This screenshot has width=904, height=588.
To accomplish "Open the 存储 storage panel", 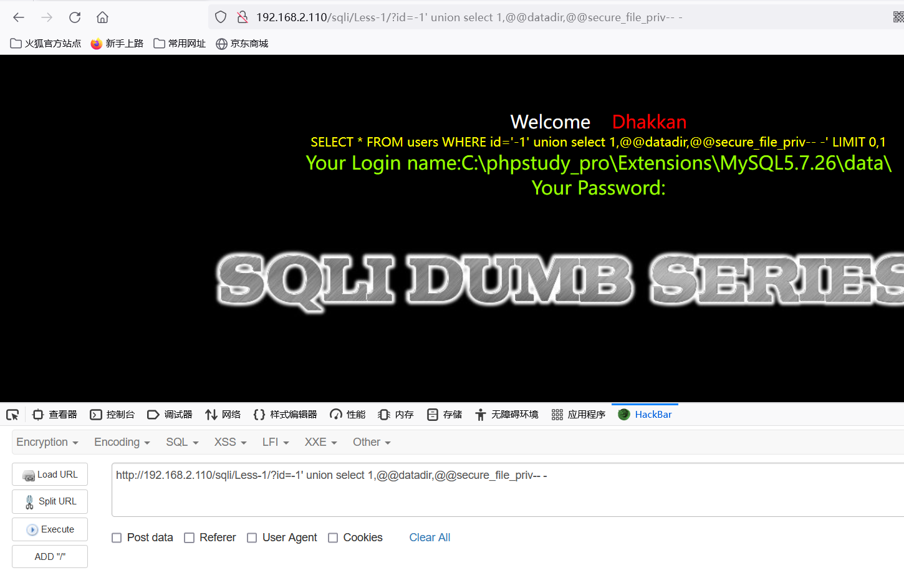I will tap(445, 415).
